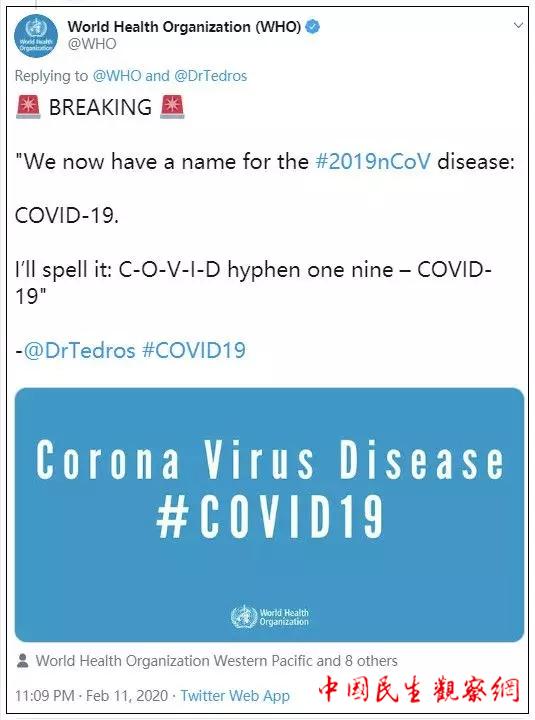535x720 pixels.
Task: Click the @WHO handle under the name
Action: click(x=92, y=44)
